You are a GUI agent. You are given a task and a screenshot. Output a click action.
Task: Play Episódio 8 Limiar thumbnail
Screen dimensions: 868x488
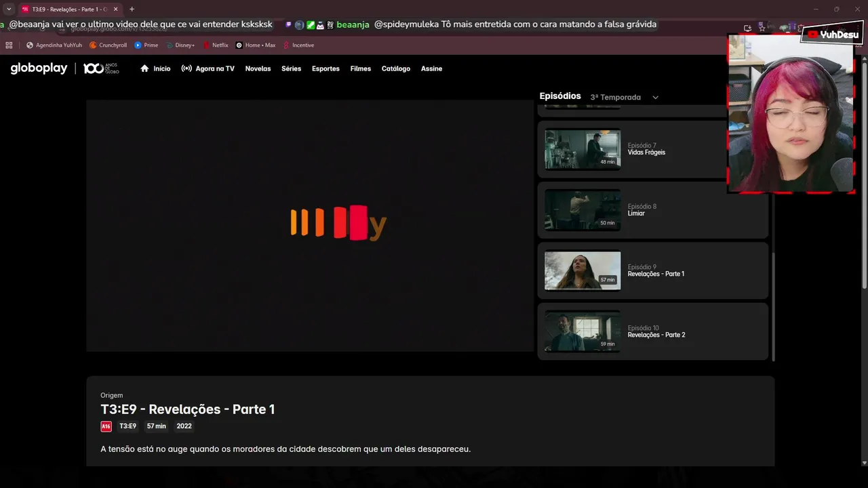point(583,210)
